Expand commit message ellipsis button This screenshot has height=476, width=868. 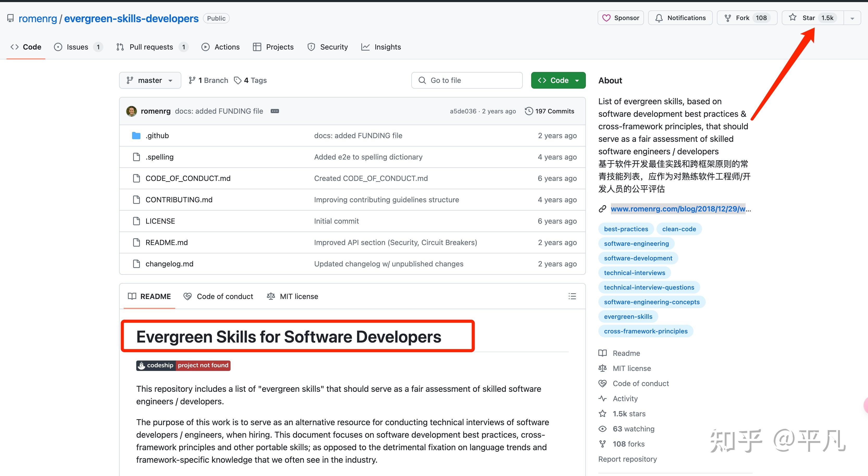tap(275, 111)
